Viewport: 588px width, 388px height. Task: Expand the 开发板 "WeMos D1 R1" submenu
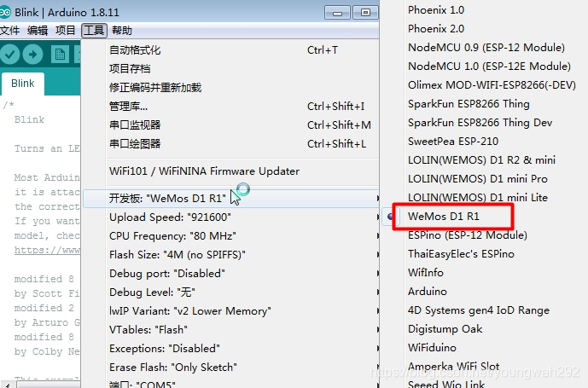[230, 199]
